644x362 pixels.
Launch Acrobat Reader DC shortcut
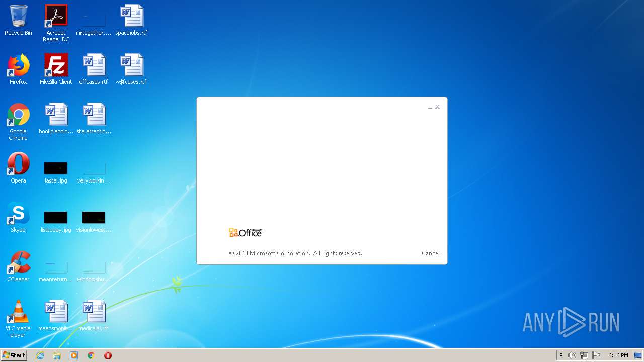(56, 23)
